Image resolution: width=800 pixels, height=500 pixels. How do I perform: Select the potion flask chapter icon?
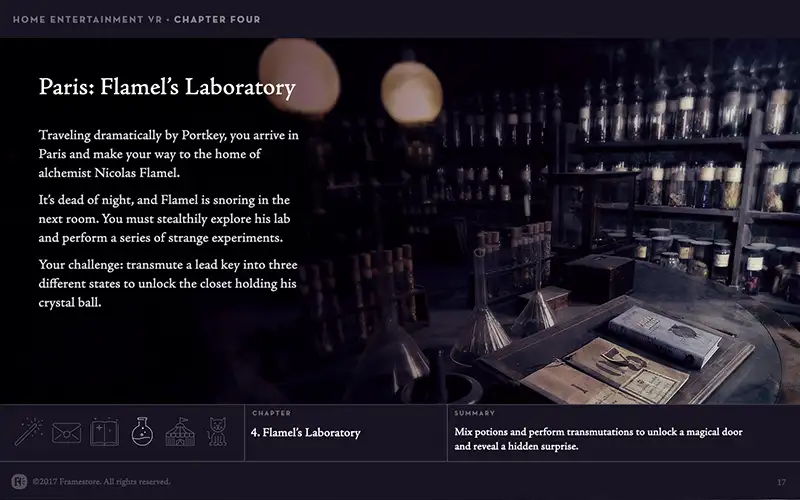tap(142, 432)
